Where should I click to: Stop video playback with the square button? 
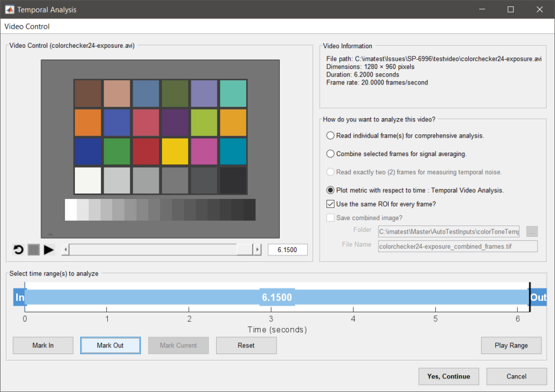[34, 250]
